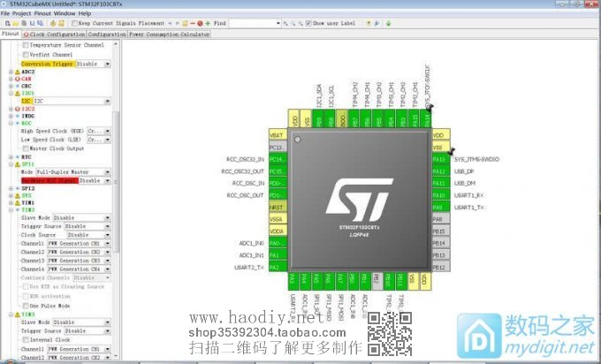Click the PA13 SYS_JTMS-SWDIO pin

(438, 159)
